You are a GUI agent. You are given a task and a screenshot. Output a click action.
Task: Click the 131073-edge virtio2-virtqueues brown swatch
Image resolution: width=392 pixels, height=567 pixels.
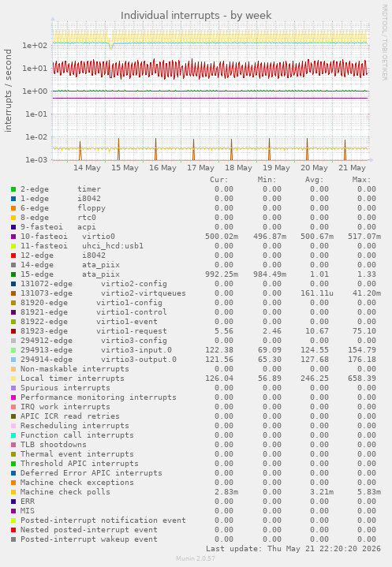click(13, 293)
